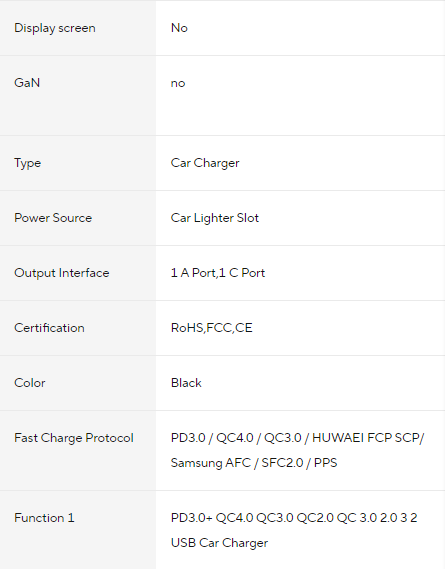Screen dimensions: 445x569
Task: Click the Function 1 label
Action: [x=44, y=518]
